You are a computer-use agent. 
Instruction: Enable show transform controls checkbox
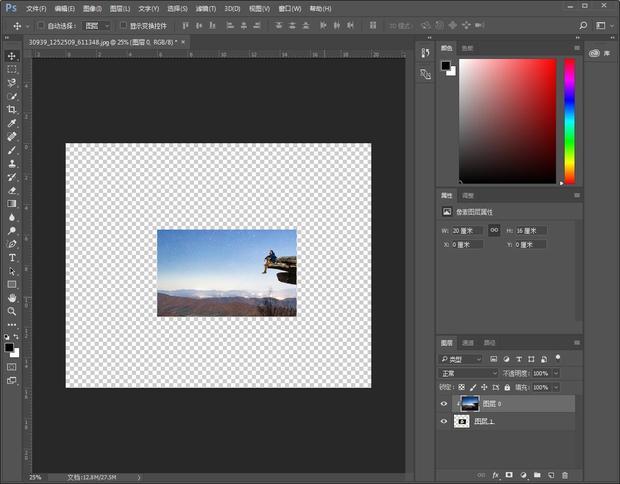[123, 25]
